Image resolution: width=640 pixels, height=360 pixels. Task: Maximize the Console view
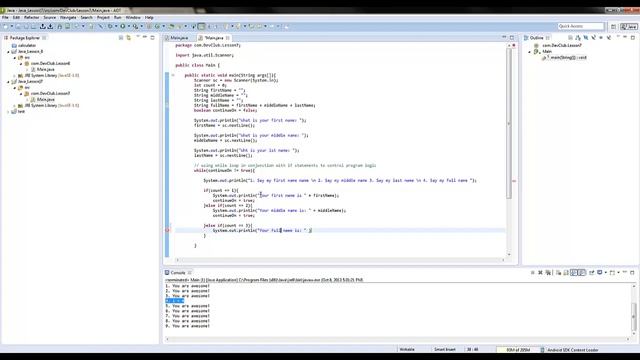point(632,272)
